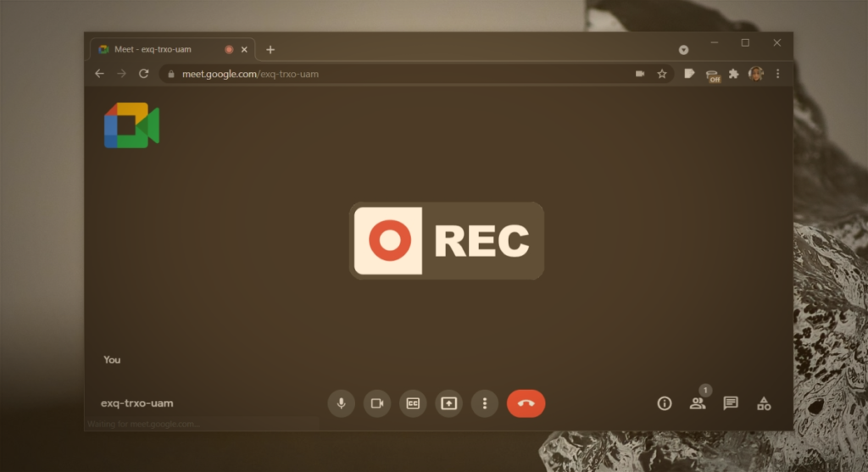868x472 pixels.
Task: Click the Google Meet logo
Action: click(131, 126)
